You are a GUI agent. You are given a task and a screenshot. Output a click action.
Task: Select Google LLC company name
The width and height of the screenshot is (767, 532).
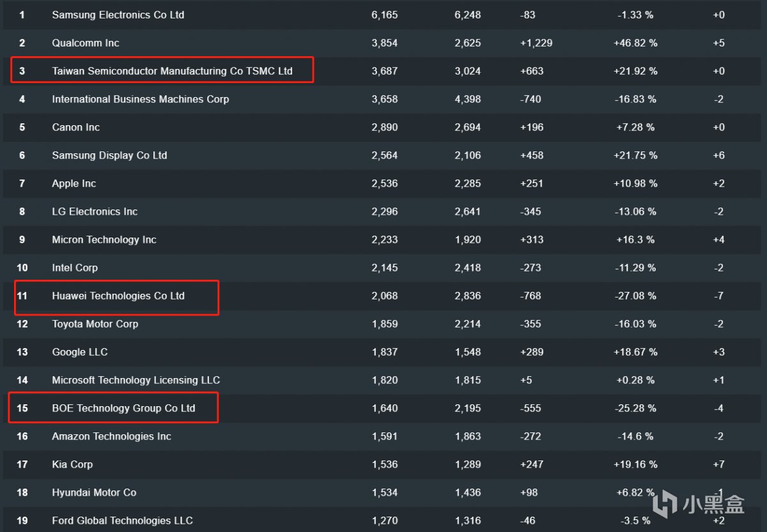(80, 352)
